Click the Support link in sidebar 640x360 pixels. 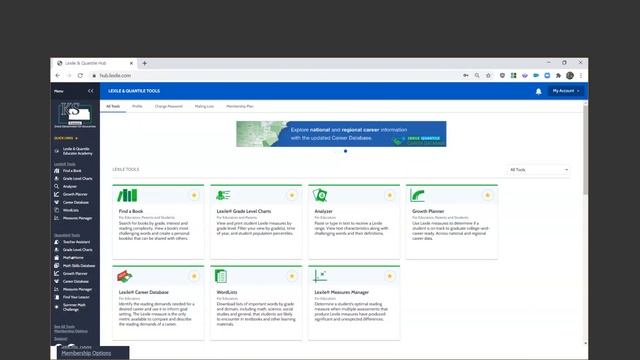pyautogui.click(x=60, y=339)
